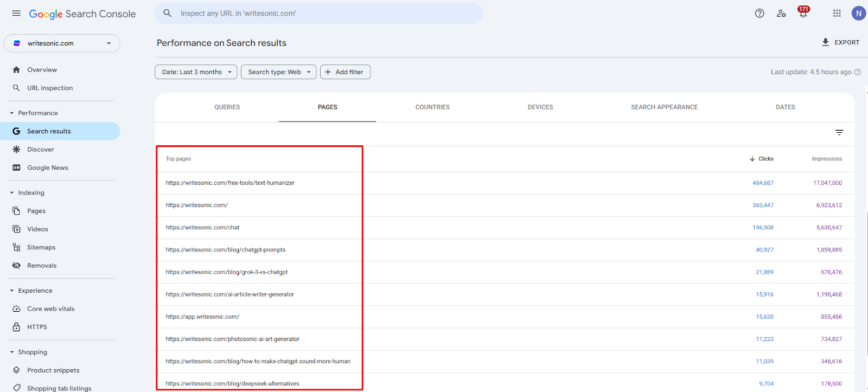The image size is (868, 392).
Task: Click the Performance on Search results heading
Action: [x=221, y=43]
